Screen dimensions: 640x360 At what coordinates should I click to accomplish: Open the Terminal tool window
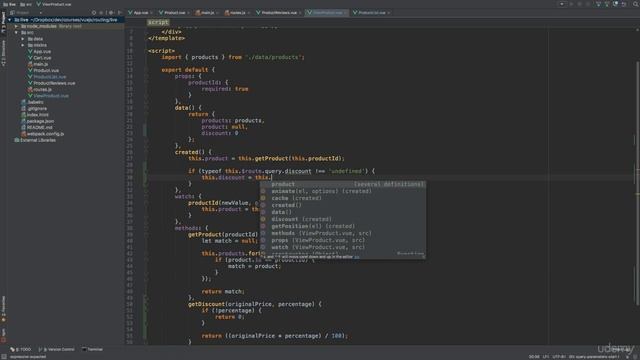(x=93, y=349)
